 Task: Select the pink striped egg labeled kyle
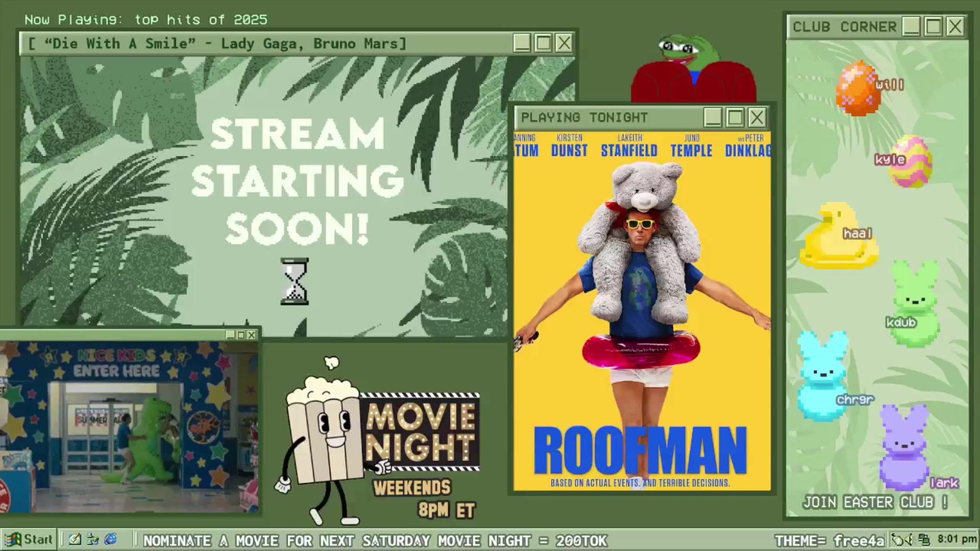pyautogui.click(x=911, y=161)
